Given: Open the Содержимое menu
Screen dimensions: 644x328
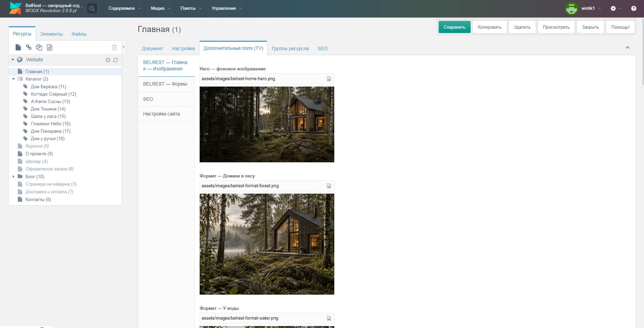Looking at the screenshot, I should point(124,8).
